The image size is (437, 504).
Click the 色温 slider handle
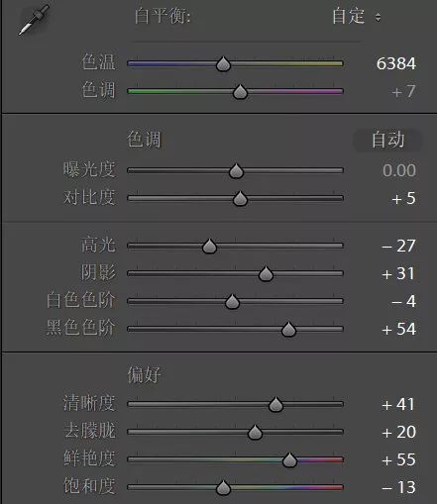point(223,64)
